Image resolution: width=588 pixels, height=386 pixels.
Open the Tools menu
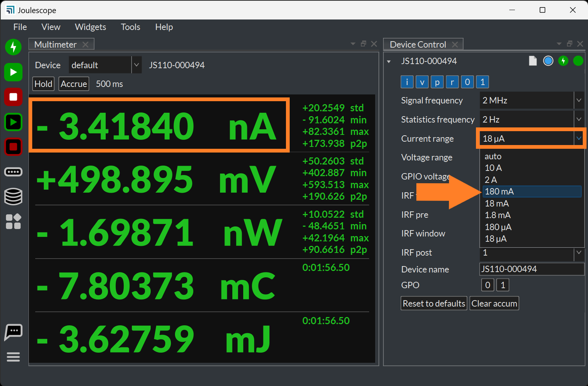[x=130, y=27]
